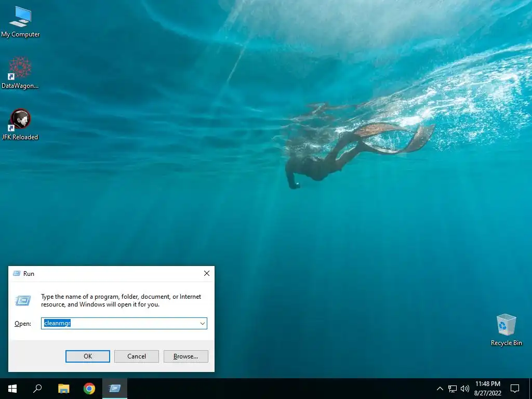Viewport: 532px width, 399px height.
Task: Click Cancel in the Run dialog
Action: 137,356
